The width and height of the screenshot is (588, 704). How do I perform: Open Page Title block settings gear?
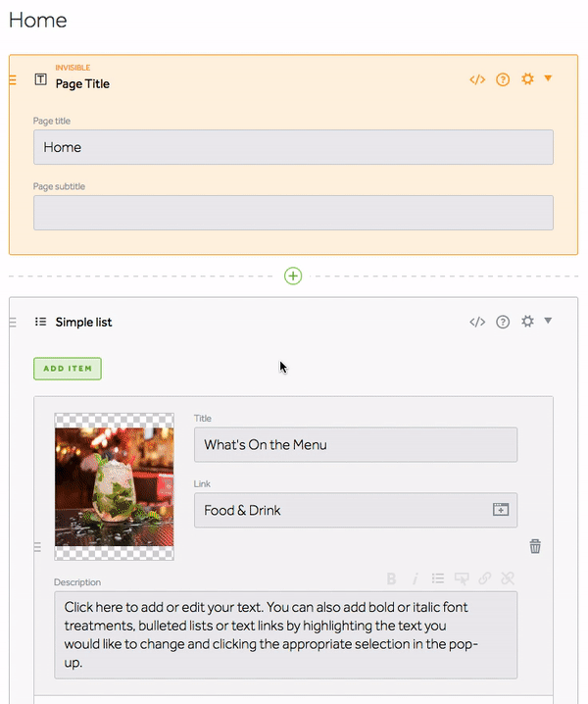[x=527, y=79]
